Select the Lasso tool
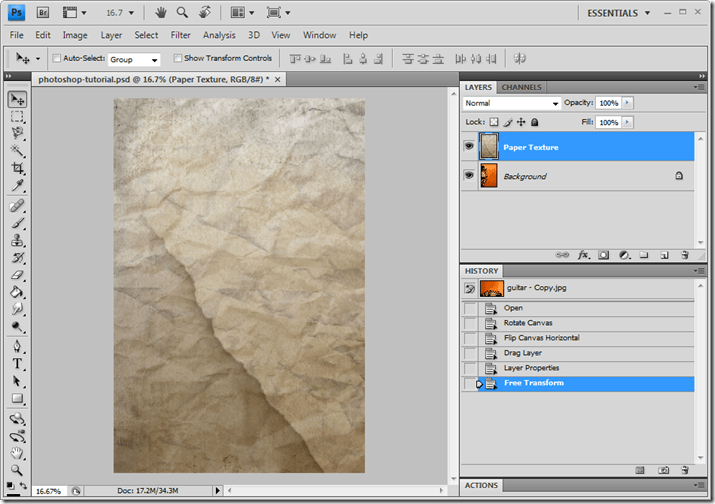Viewport: 715px width, 504px height. 17,134
